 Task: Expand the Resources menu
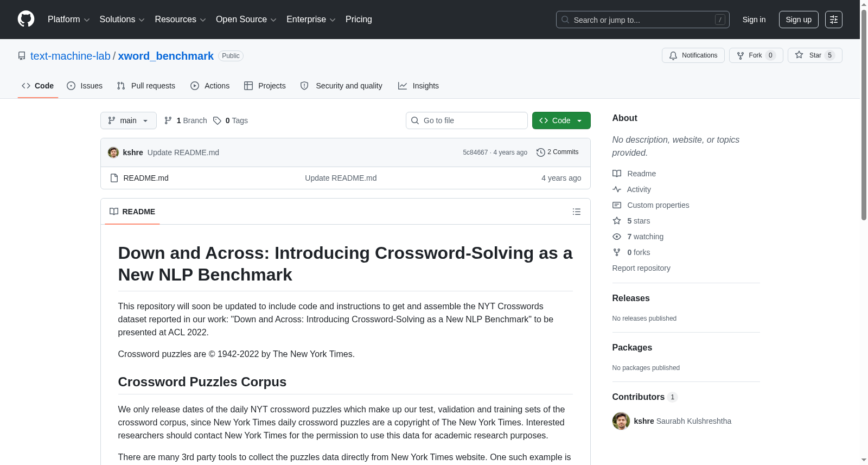coord(180,20)
